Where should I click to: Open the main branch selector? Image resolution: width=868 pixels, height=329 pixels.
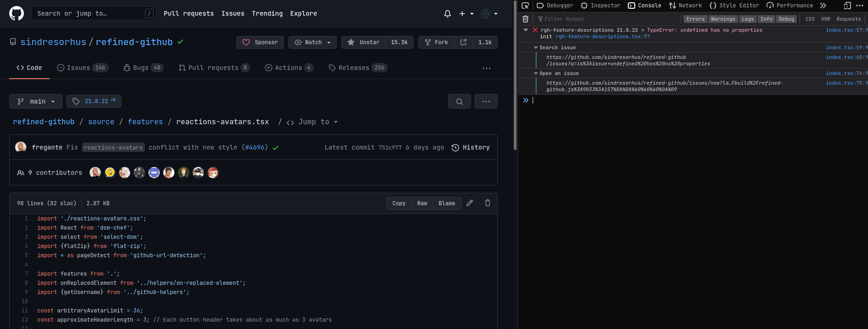click(35, 101)
